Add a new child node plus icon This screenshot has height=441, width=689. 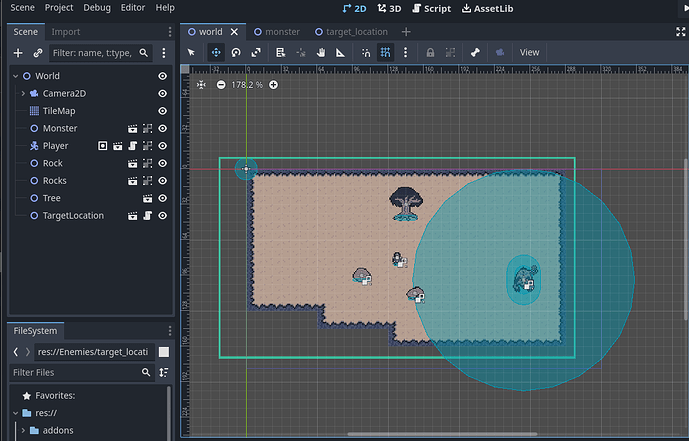[18, 53]
